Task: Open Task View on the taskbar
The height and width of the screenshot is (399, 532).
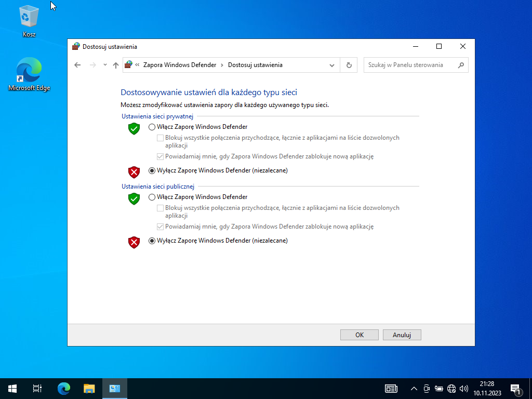Action: pyautogui.click(x=37, y=389)
